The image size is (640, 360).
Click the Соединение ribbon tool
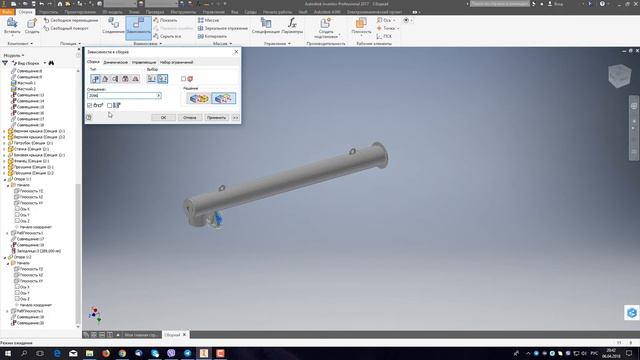113,26
